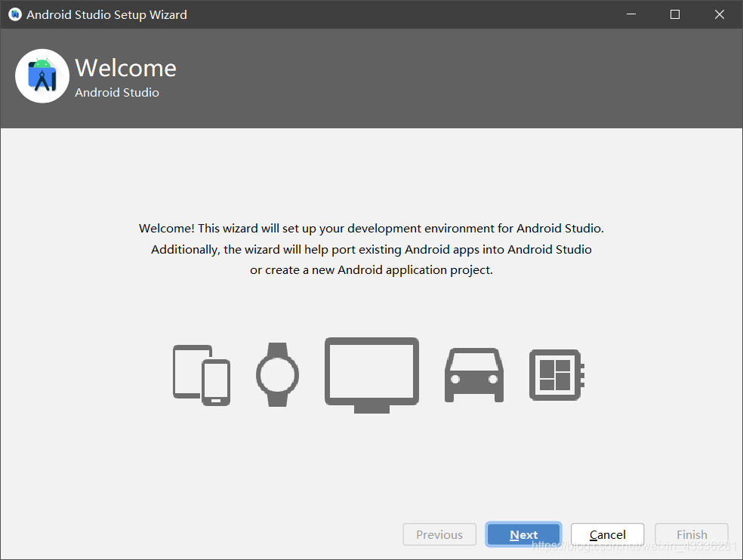The width and height of the screenshot is (743, 560).
Task: Click the maximize button in the title bar
Action: coord(674,14)
